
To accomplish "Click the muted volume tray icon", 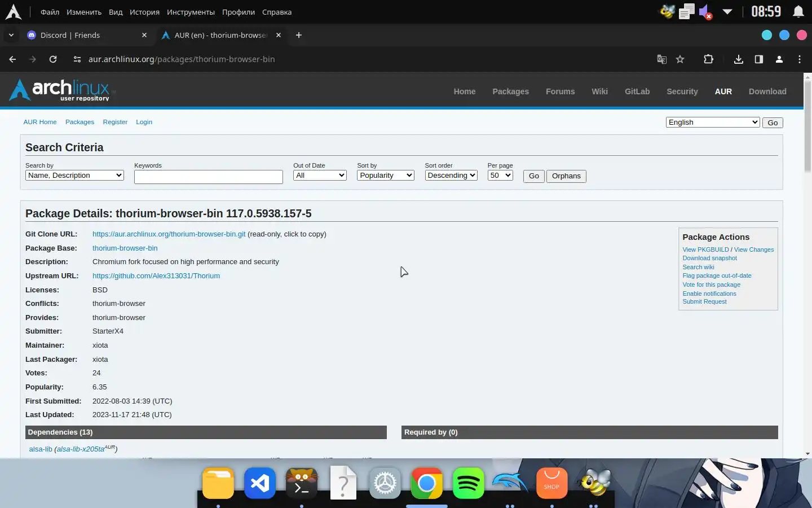I will pos(705,12).
